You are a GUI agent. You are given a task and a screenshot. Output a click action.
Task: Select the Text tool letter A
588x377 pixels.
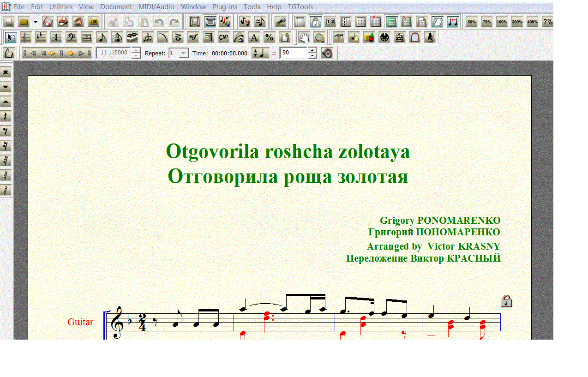point(254,37)
